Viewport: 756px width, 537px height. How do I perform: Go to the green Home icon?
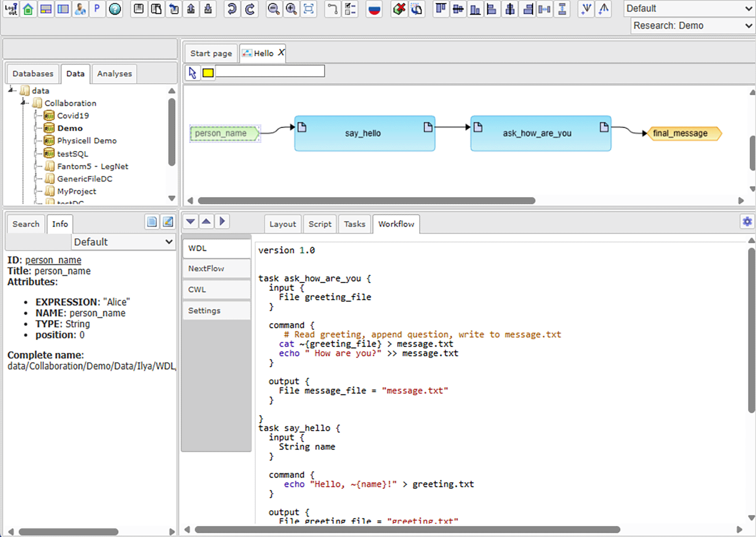[28, 9]
